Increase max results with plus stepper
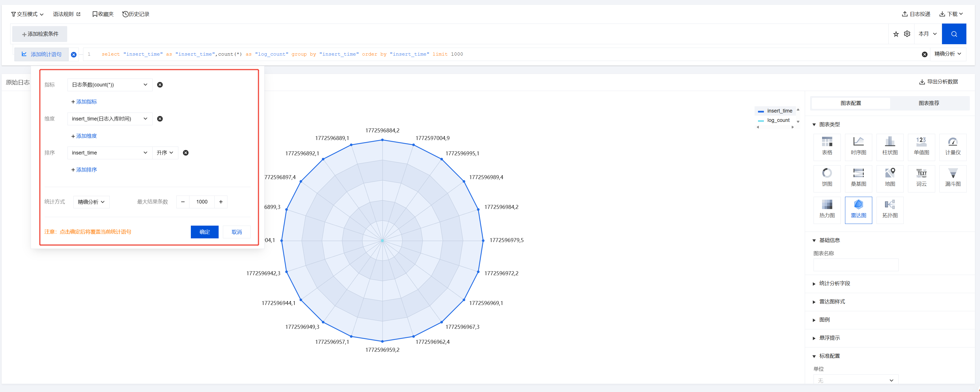980x392 pixels. 221,202
